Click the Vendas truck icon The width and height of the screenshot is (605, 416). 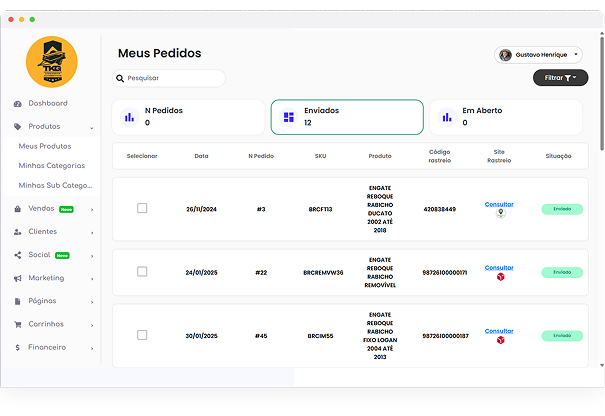(x=18, y=209)
